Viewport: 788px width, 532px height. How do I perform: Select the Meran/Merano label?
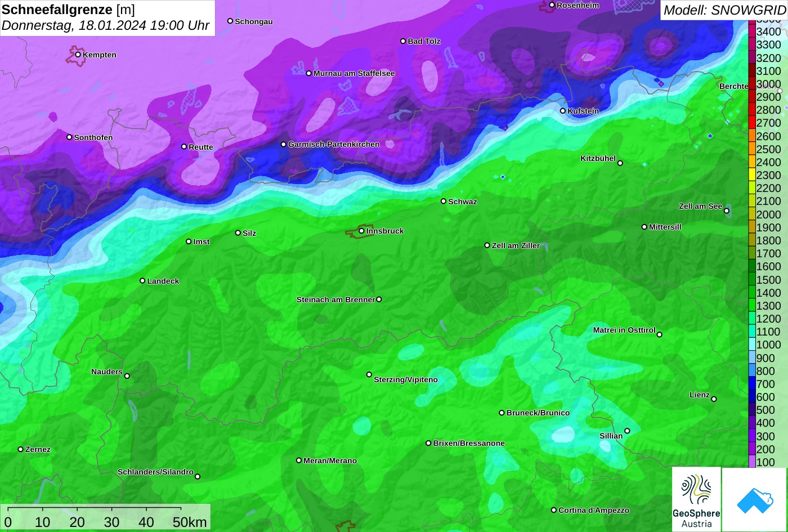(330, 461)
